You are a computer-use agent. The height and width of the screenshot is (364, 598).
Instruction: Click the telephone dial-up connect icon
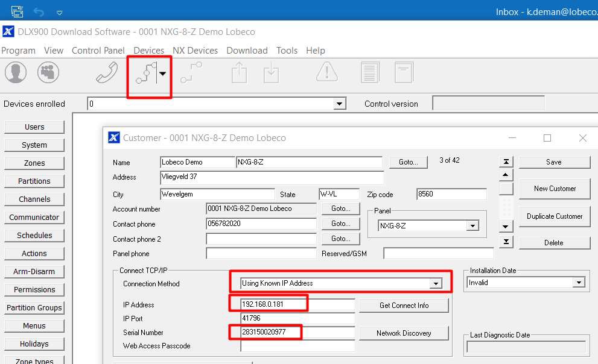(107, 72)
